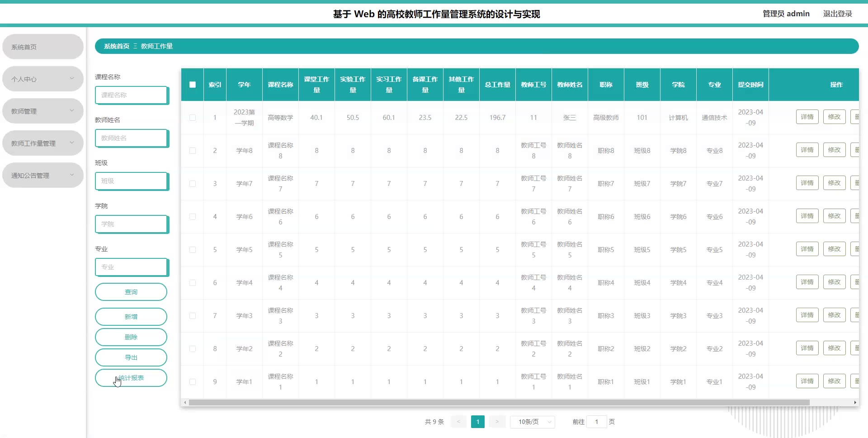Open the 10条/页 page size dropdown
The image size is (868, 438).
click(533, 422)
